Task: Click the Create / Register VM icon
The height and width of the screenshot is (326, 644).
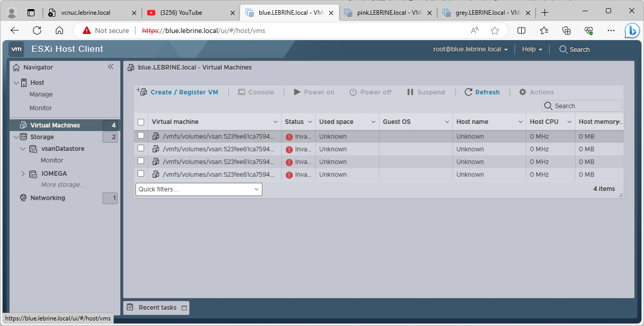Action: tap(142, 91)
